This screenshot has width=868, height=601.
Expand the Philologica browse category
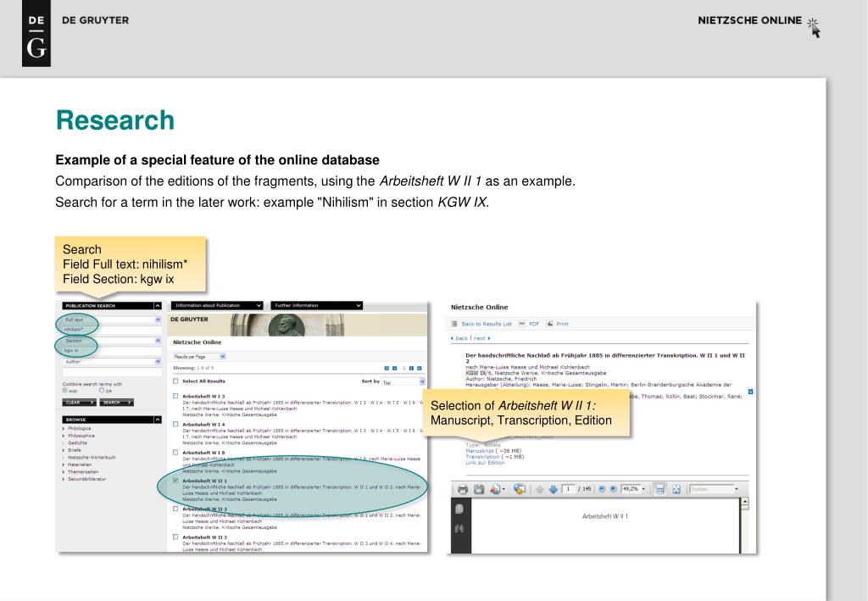[64, 429]
